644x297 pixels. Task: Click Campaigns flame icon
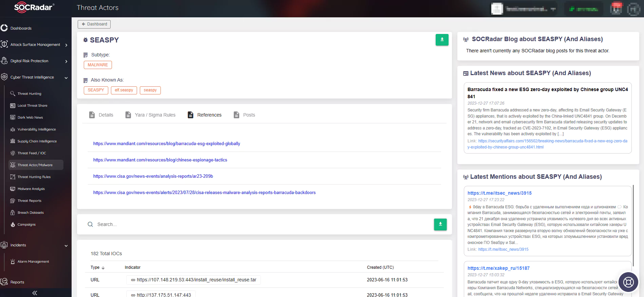[13, 224]
